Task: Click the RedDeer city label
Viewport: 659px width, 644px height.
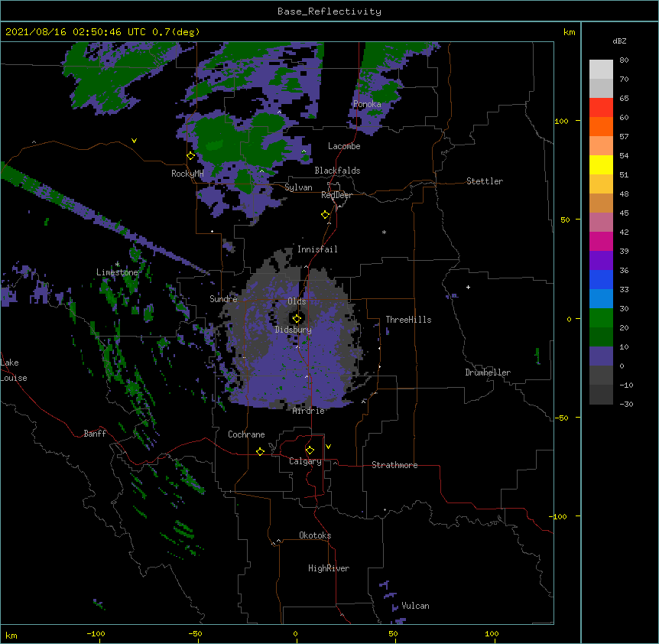Action: tap(336, 195)
